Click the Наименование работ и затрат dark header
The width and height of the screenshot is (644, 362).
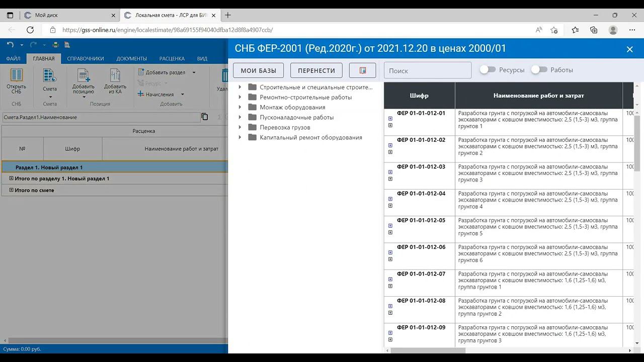539,96
